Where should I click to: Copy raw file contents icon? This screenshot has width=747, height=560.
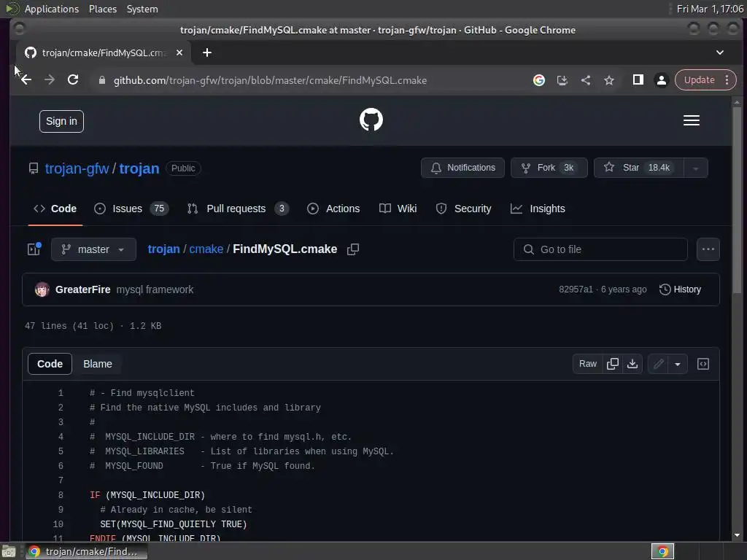pos(613,364)
